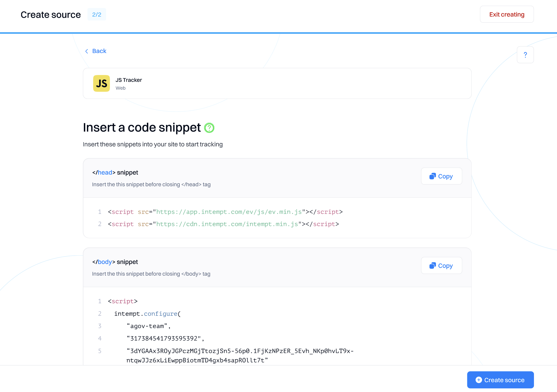Click copy icon in body snippet
Screen dimensions: 557x392
point(432,266)
